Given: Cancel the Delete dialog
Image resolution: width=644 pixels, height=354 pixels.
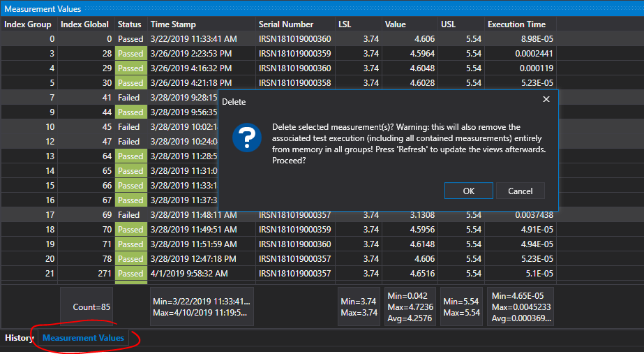Looking at the screenshot, I should tap(520, 191).
